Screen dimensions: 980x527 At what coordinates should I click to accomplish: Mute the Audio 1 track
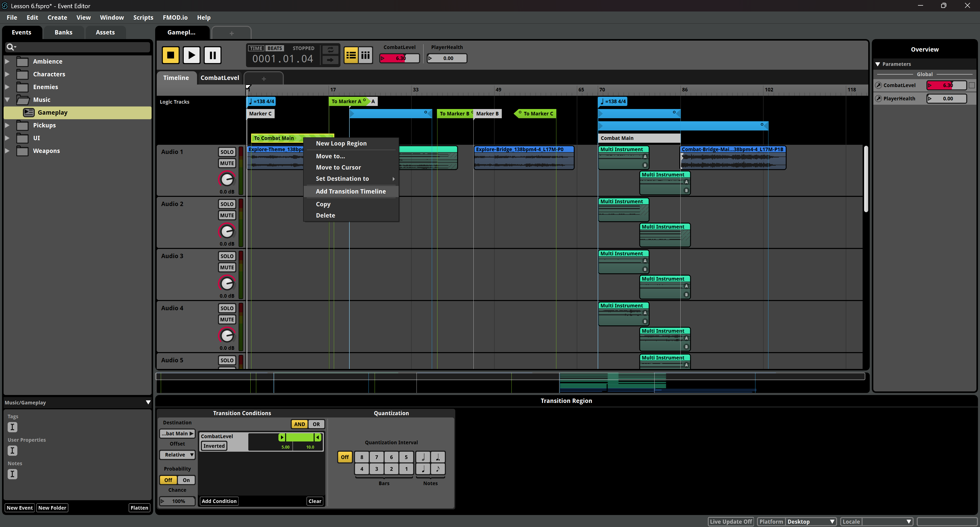pyautogui.click(x=227, y=163)
